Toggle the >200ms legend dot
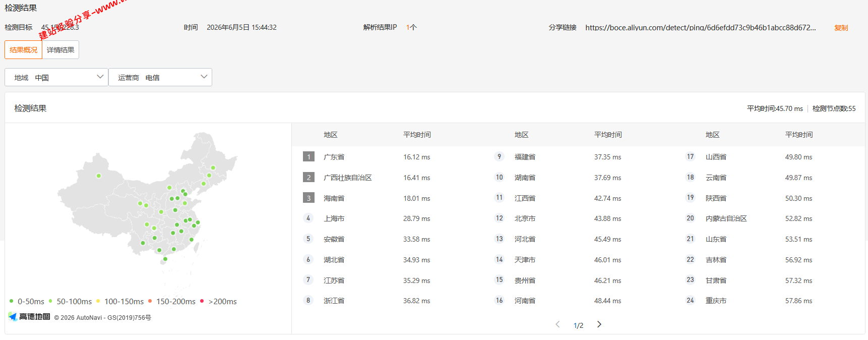 click(202, 301)
